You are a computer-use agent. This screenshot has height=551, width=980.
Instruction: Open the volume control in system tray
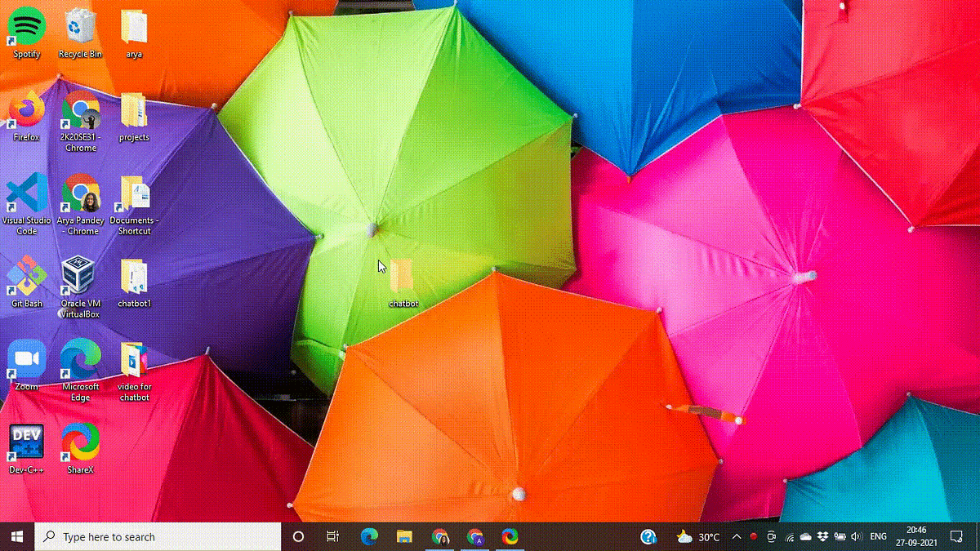click(x=857, y=537)
